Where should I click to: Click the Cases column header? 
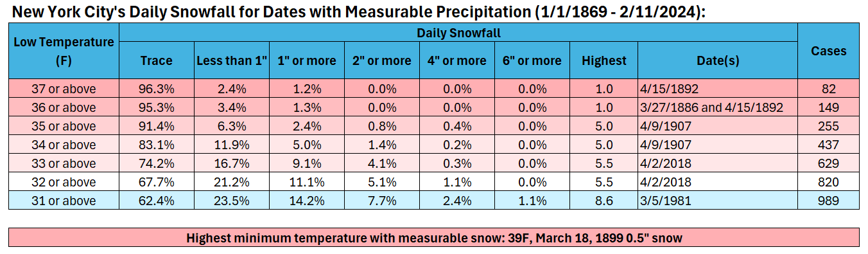pyautogui.click(x=828, y=51)
